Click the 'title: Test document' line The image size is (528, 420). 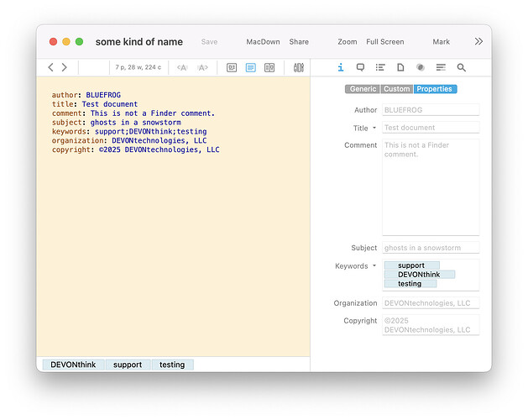(95, 104)
